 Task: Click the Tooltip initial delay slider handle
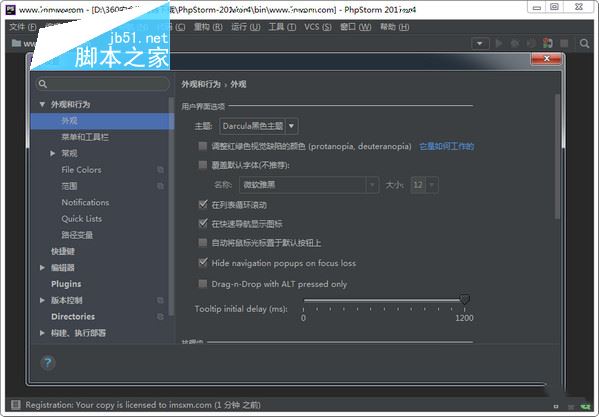point(465,299)
